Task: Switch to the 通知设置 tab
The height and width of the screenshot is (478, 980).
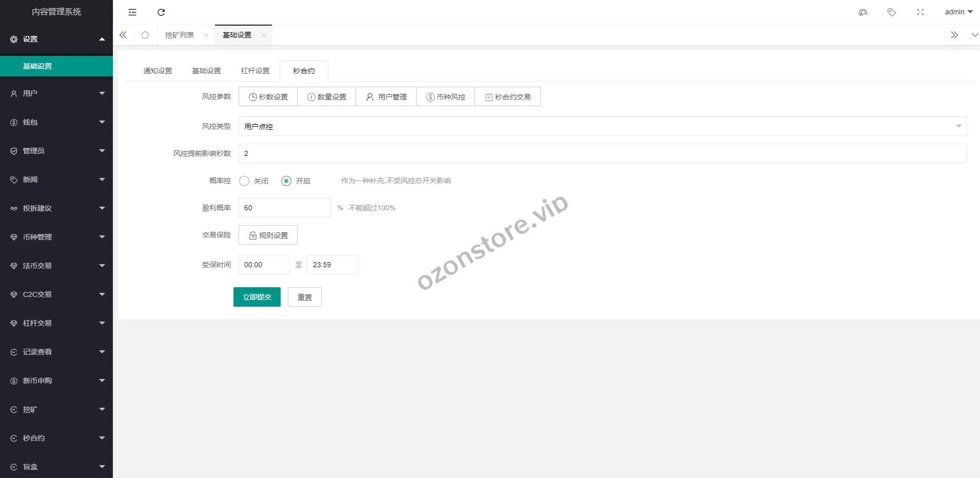Action: point(158,71)
